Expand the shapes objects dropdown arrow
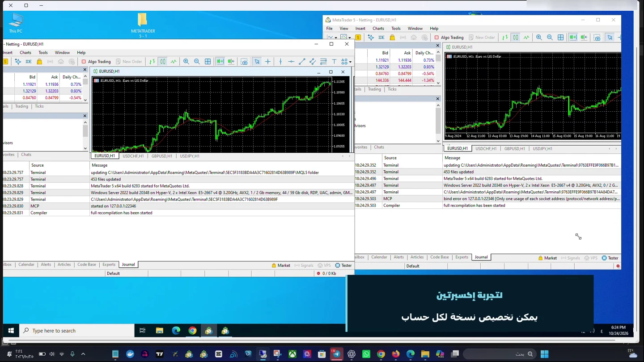Image resolution: width=644 pixels, height=362 pixels. click(350, 62)
